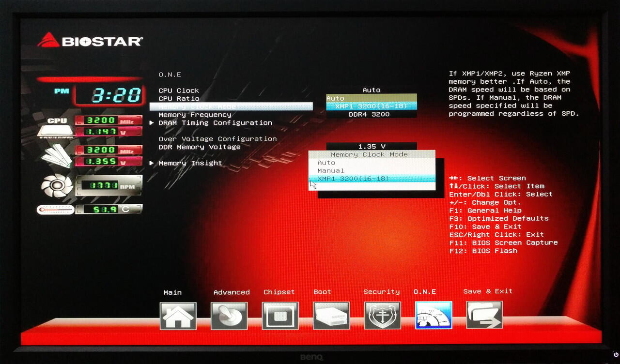Click the Over Voltage Configuration heading
This screenshot has width=620, height=364.
pos(218,139)
